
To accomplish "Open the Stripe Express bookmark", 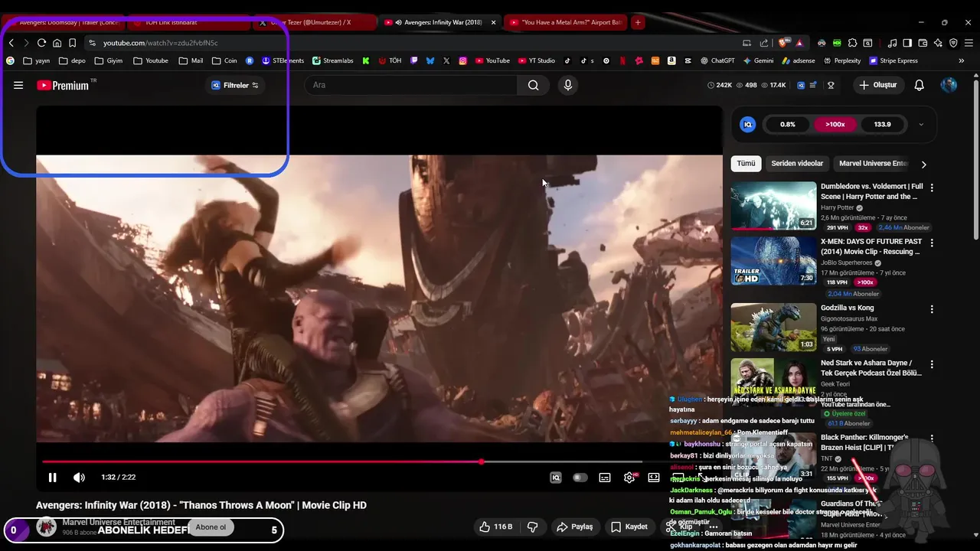I will pos(893,60).
